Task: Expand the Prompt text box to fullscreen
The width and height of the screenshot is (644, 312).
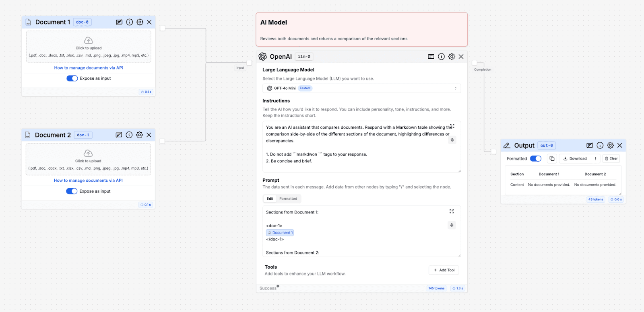Action: pos(452,211)
